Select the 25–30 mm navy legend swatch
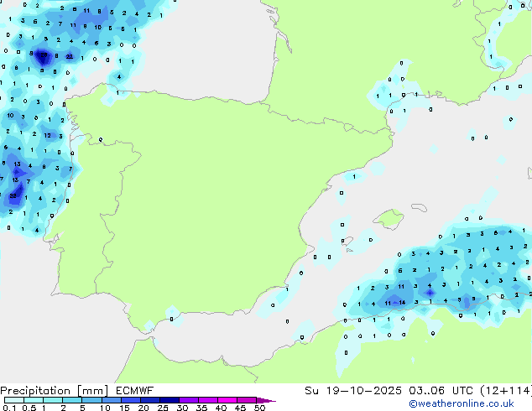 (x=169, y=400)
